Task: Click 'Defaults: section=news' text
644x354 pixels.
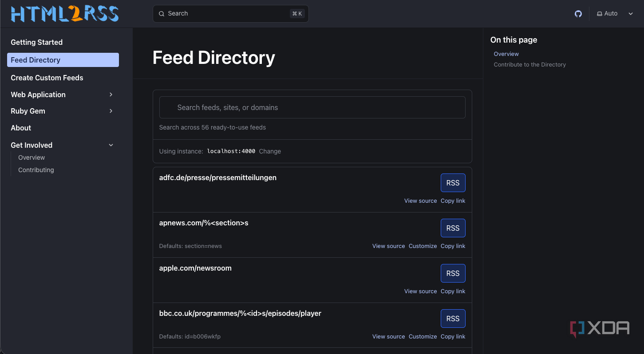Action: coord(190,246)
